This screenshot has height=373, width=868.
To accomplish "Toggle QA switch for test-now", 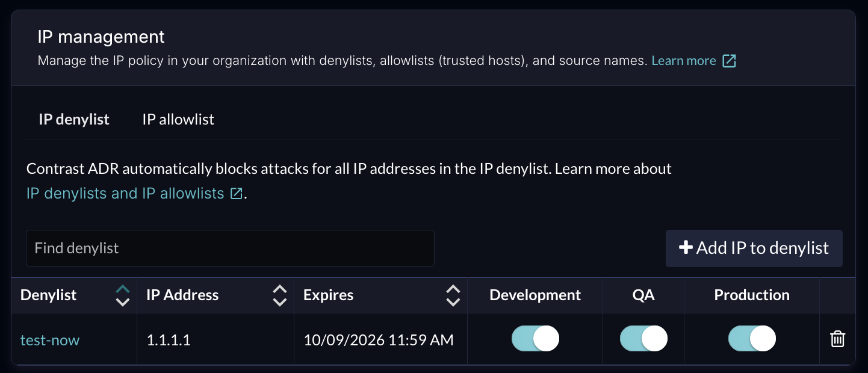I will point(643,339).
